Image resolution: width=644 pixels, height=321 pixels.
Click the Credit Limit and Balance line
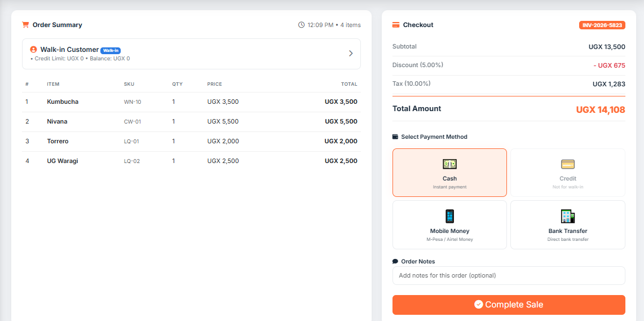pyautogui.click(x=80, y=58)
